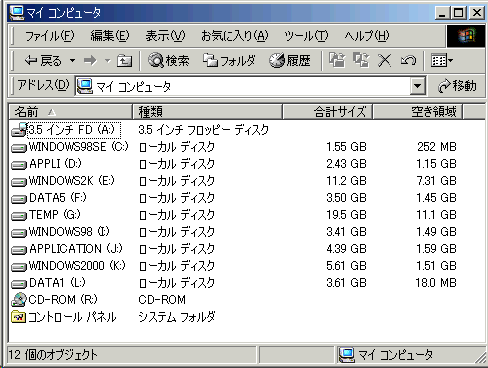Screen dimensions: 488x368
Task: Click the 11.2 GB total size value
Action: click(346, 181)
